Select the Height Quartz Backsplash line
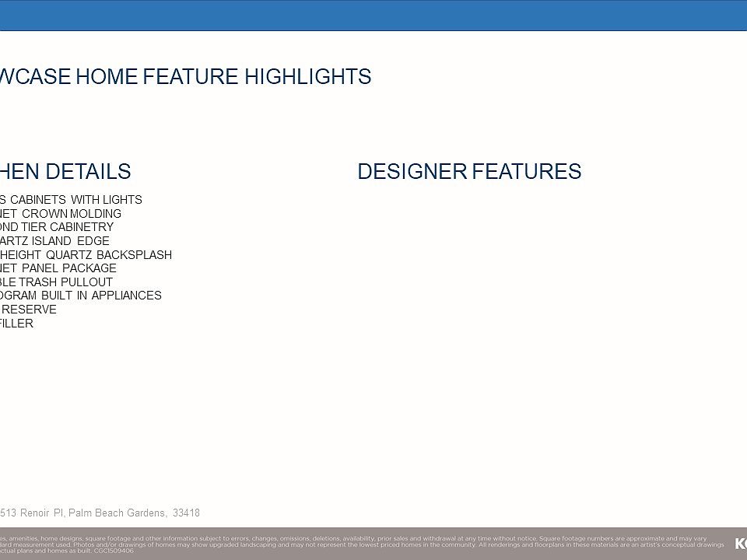 point(86,255)
